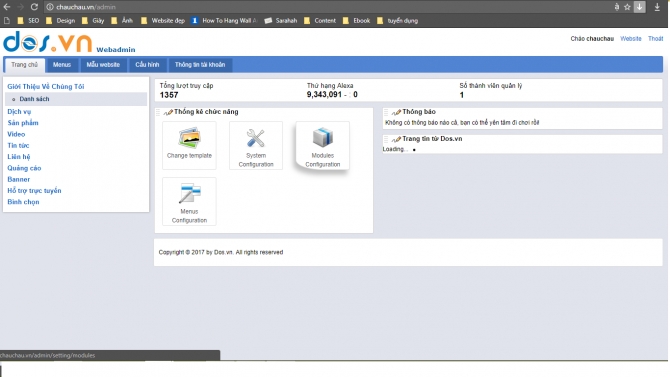
Task: Switch to the Cấu hình tab
Action: [147, 65]
